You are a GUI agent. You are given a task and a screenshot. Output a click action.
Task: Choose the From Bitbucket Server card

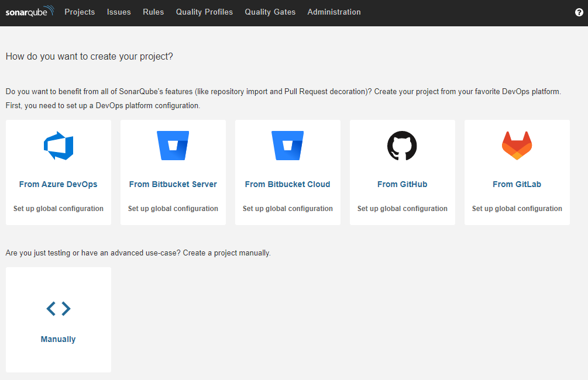pyautogui.click(x=173, y=172)
